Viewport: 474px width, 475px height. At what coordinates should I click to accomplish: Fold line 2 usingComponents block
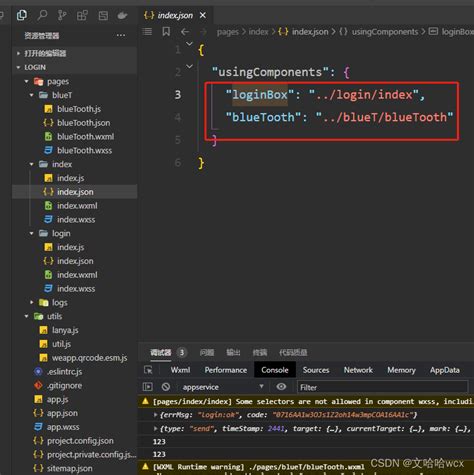point(189,67)
